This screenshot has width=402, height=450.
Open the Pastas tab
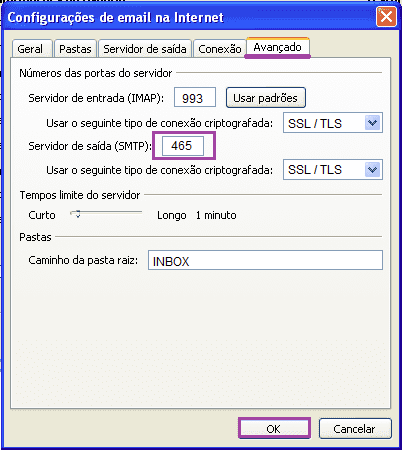pos(75,49)
